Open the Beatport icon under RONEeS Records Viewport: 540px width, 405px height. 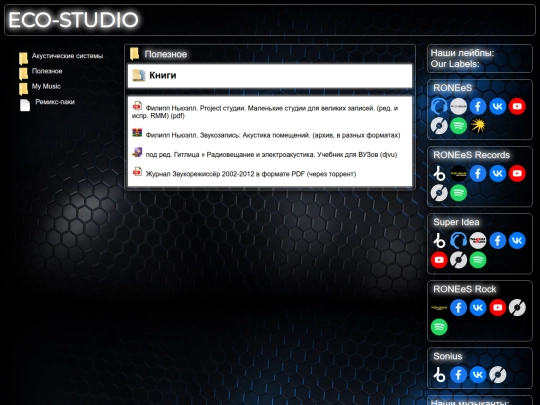439,174
